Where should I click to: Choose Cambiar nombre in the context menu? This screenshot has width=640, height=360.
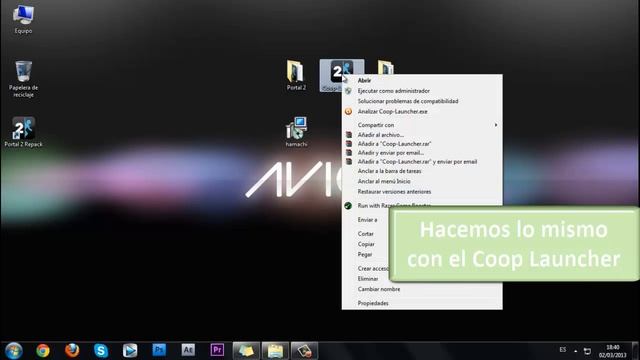[422, 289]
